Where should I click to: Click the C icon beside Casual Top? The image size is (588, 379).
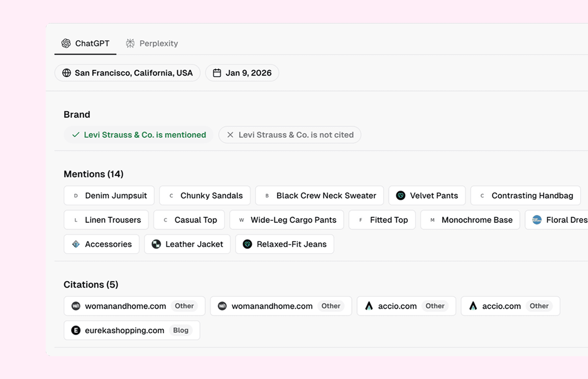[x=166, y=220]
